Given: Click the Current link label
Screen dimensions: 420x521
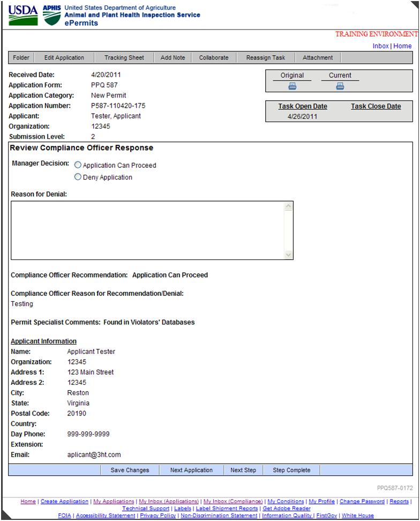Looking at the screenshot, I should (x=340, y=76).
